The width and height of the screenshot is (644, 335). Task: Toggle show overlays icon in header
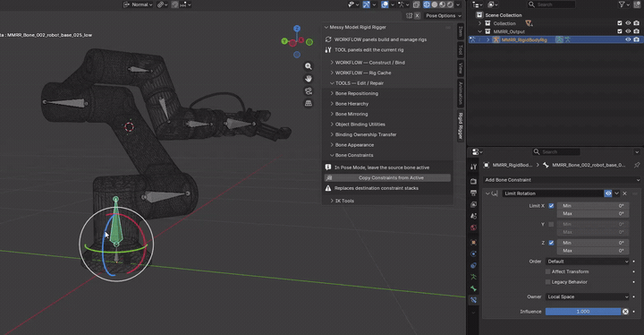pos(385,4)
